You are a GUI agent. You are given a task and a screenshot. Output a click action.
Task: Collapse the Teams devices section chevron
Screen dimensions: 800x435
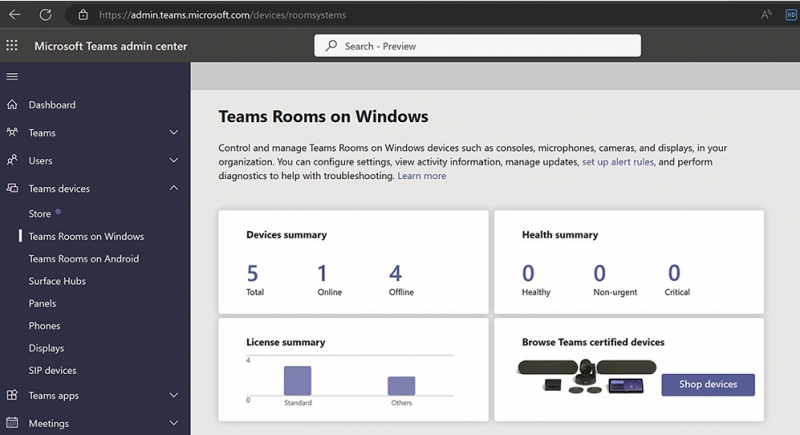(x=174, y=188)
